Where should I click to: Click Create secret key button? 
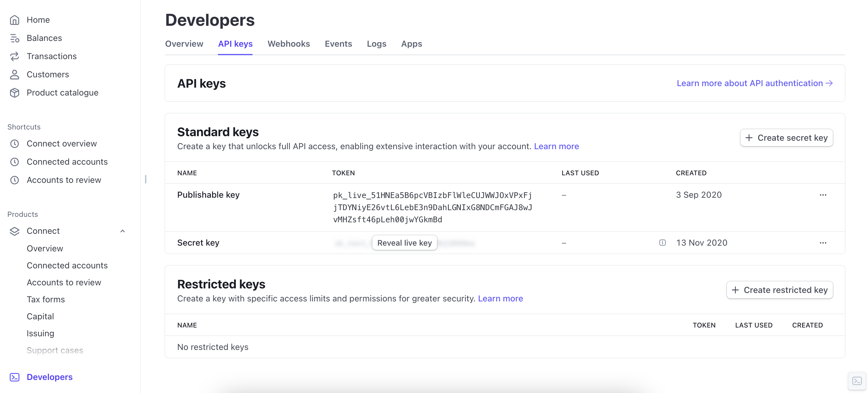pos(786,138)
